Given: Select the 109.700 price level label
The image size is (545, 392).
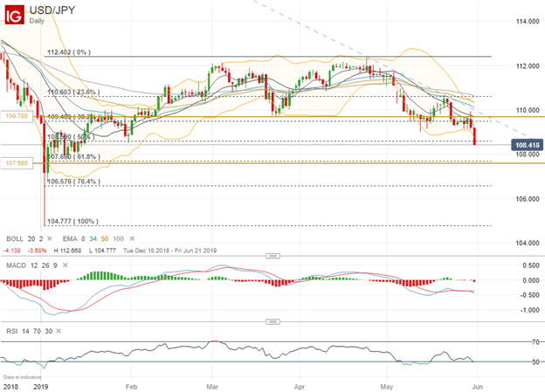Looking at the screenshot, I should 17,116.
